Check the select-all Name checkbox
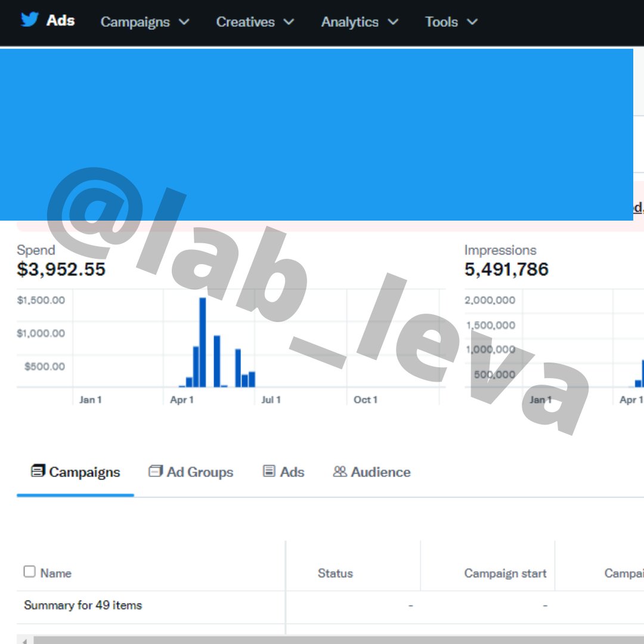Viewport: 644px width, 644px height. (x=30, y=571)
